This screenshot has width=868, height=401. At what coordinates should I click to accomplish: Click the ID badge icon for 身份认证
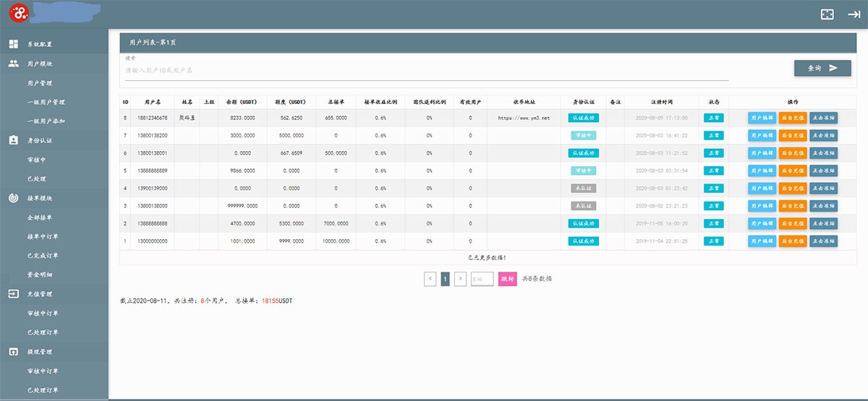14,140
